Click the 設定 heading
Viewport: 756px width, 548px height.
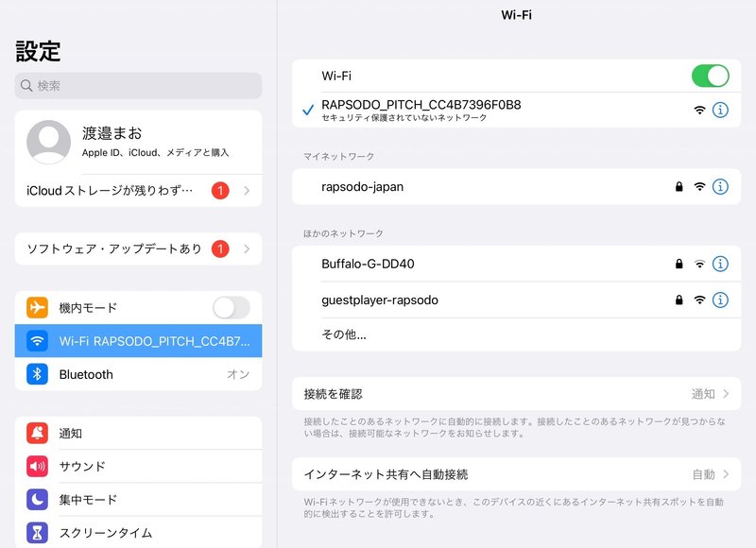pyautogui.click(x=38, y=51)
